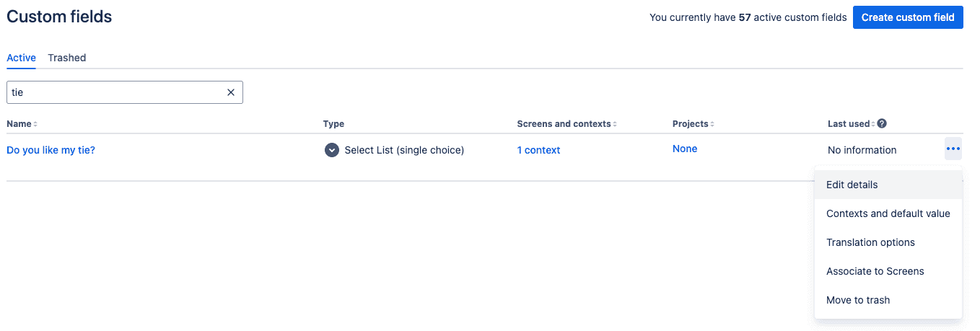980x331 pixels.
Task: Switch to the Trashed tab
Action: (67, 58)
